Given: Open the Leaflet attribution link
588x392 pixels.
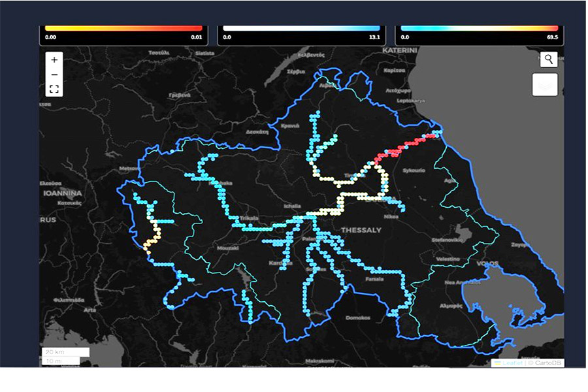Looking at the screenshot, I should [x=512, y=363].
